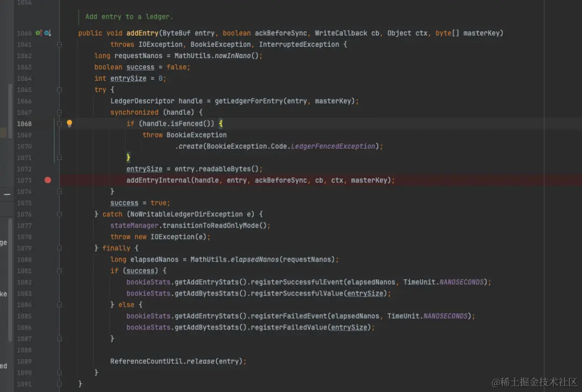Click the left panel's lower vertical scrollbar
Image resolution: width=582 pixels, height=392 pixels.
pyautogui.click(x=10, y=280)
